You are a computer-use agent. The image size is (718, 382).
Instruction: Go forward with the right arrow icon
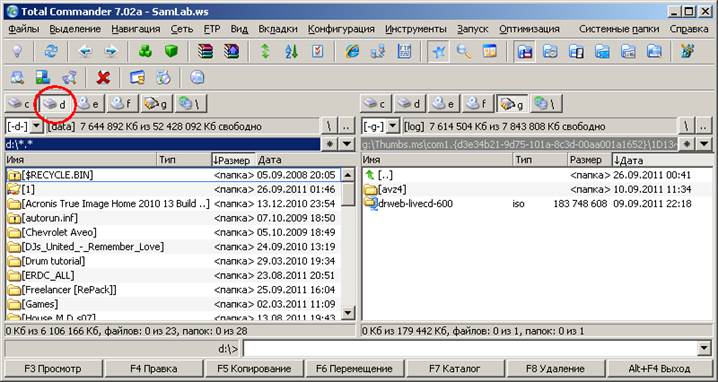click(x=110, y=51)
